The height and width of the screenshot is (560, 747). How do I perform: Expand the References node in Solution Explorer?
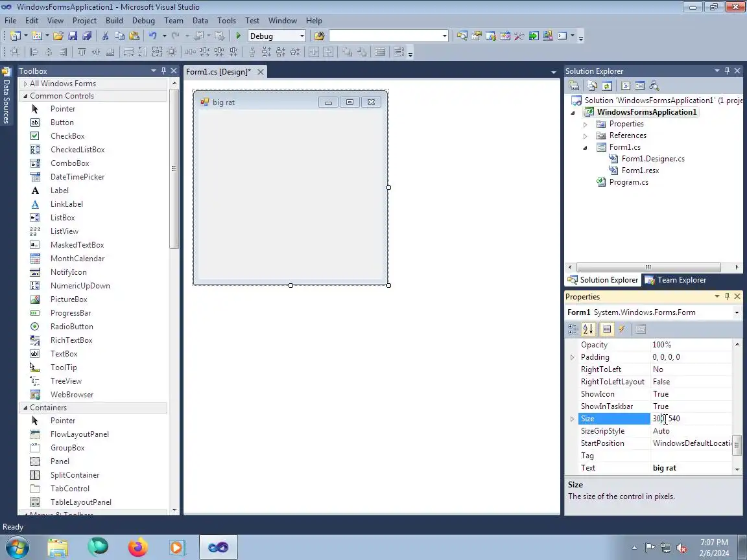coord(585,135)
